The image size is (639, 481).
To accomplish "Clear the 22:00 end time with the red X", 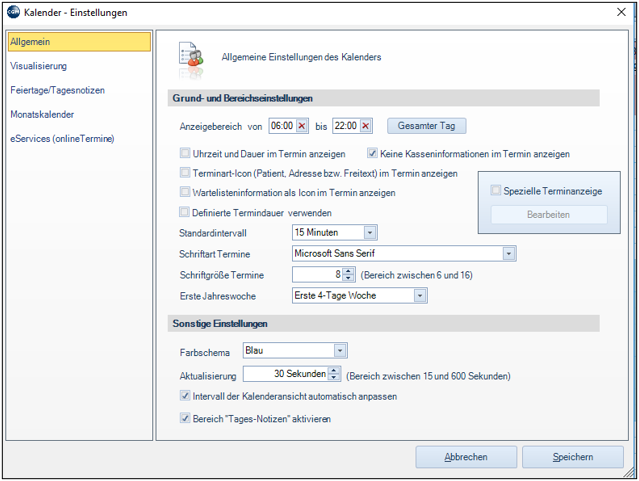I will (366, 126).
